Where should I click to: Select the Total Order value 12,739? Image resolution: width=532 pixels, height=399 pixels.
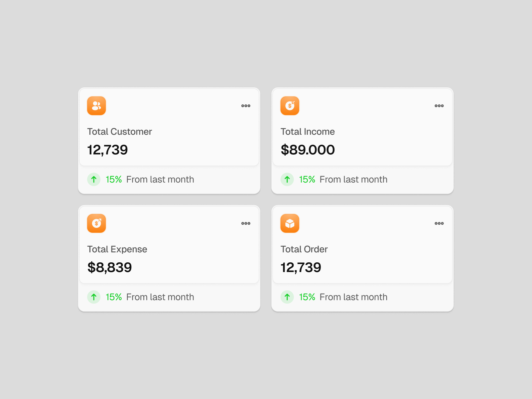[x=301, y=267]
